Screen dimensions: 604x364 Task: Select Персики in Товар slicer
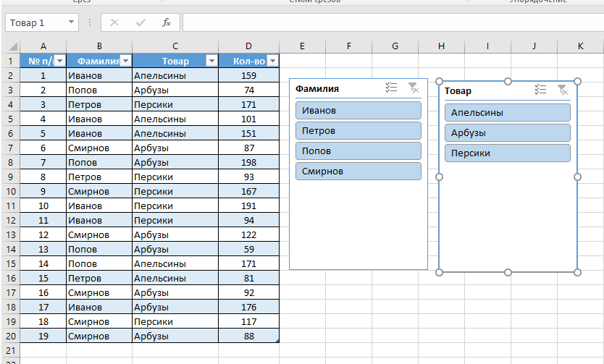508,153
